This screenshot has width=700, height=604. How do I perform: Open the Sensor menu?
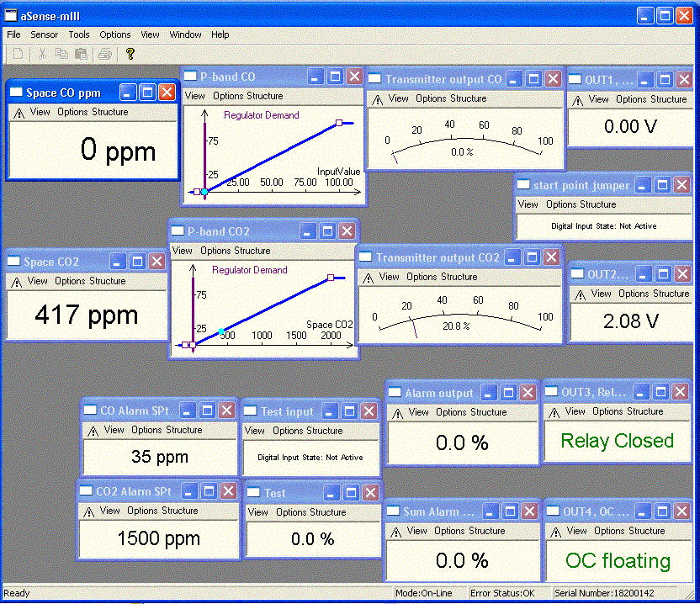coord(45,34)
